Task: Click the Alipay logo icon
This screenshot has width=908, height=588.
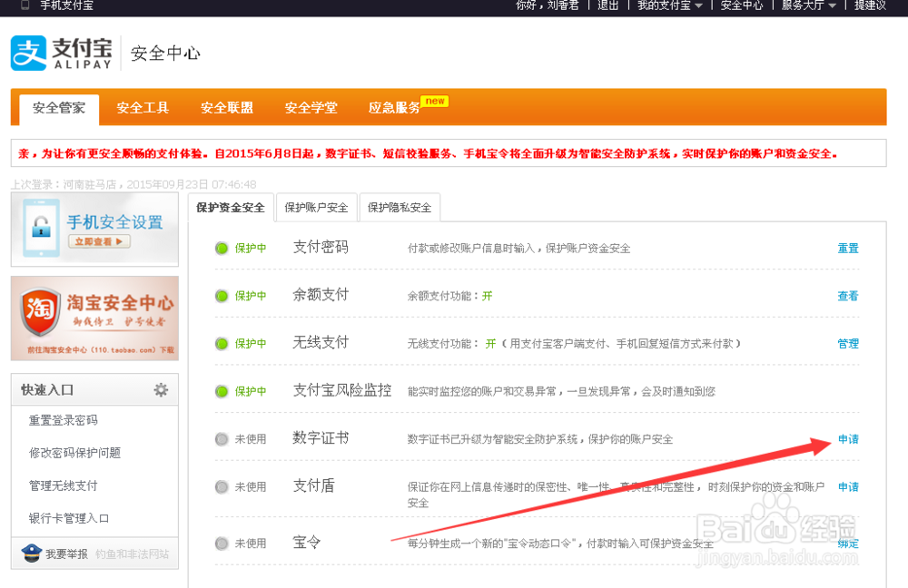Action: (28, 54)
